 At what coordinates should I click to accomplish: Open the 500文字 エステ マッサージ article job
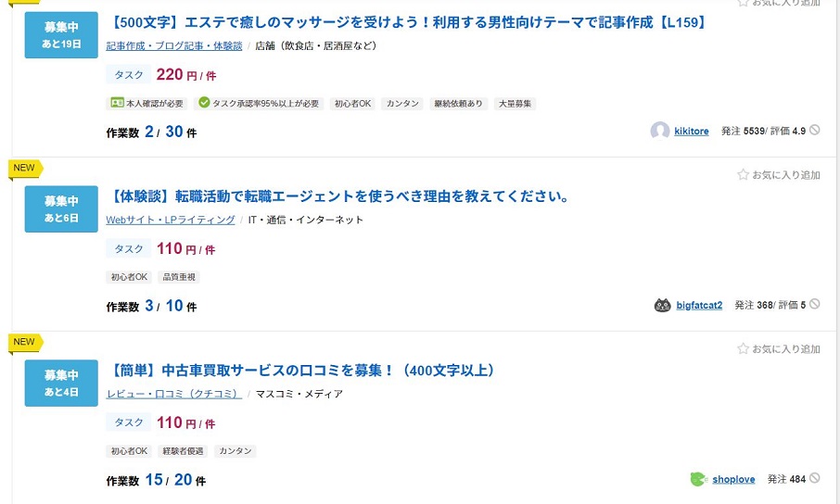click(408, 22)
